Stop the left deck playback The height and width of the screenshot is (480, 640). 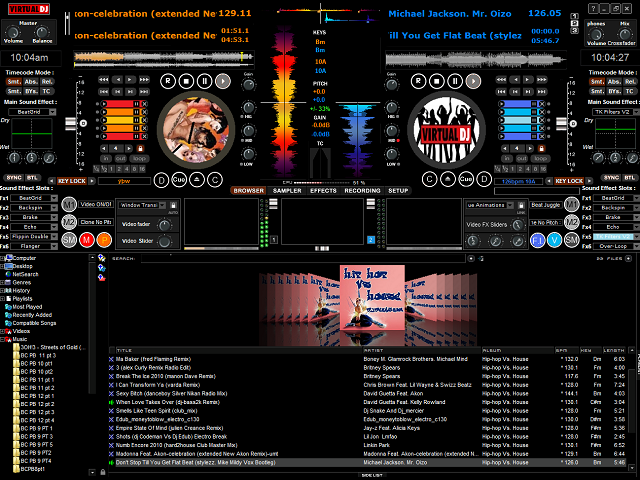pos(186,81)
